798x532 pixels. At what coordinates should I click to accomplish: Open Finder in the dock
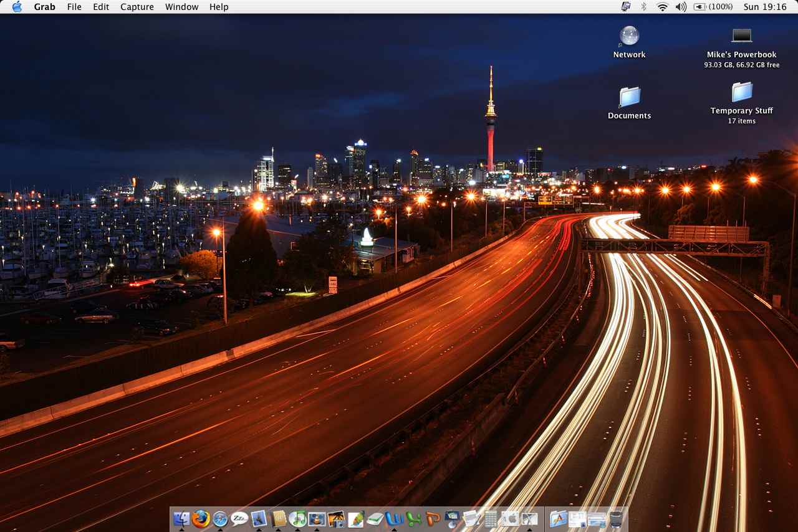click(x=181, y=518)
